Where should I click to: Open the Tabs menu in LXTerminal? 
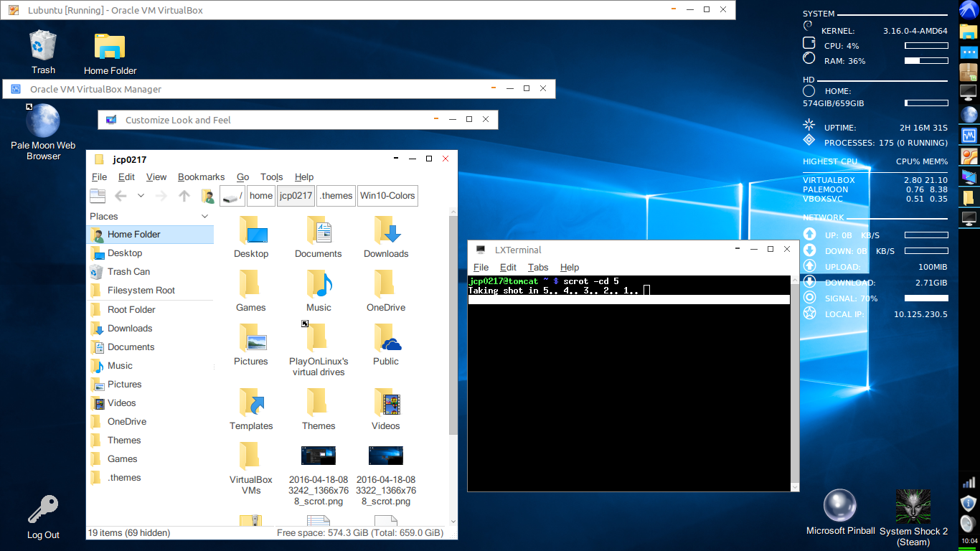tap(538, 268)
